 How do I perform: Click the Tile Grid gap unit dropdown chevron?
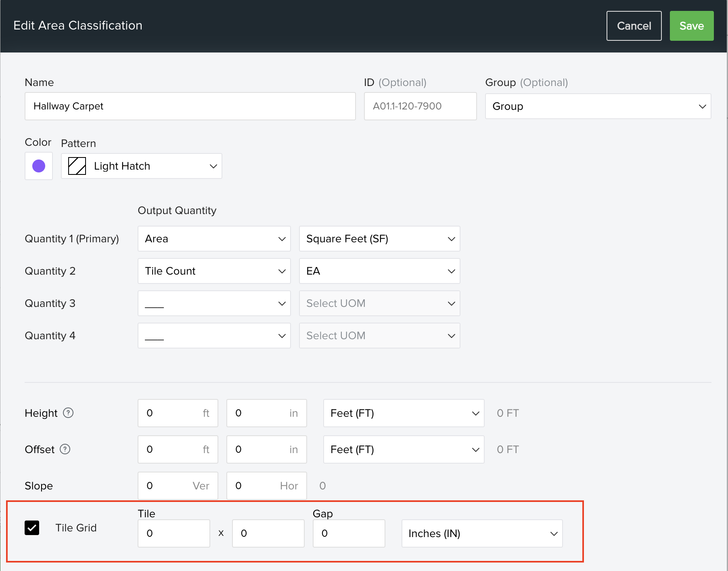pyautogui.click(x=553, y=533)
